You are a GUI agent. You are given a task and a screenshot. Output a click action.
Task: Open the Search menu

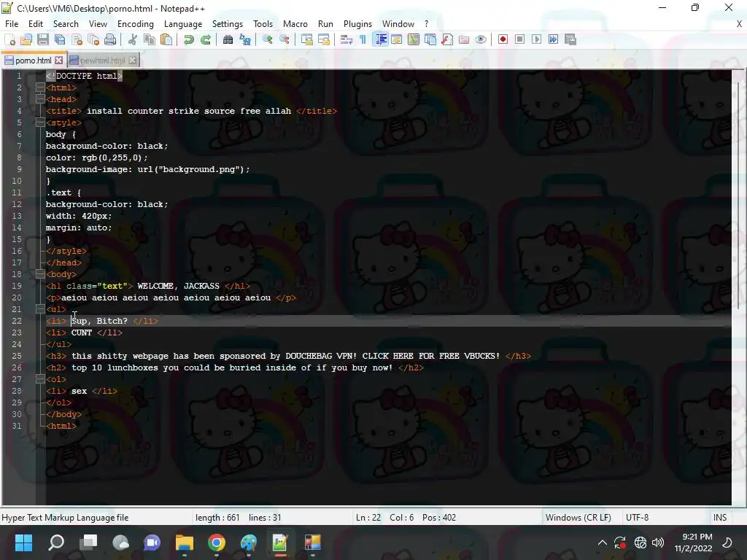[x=66, y=24]
